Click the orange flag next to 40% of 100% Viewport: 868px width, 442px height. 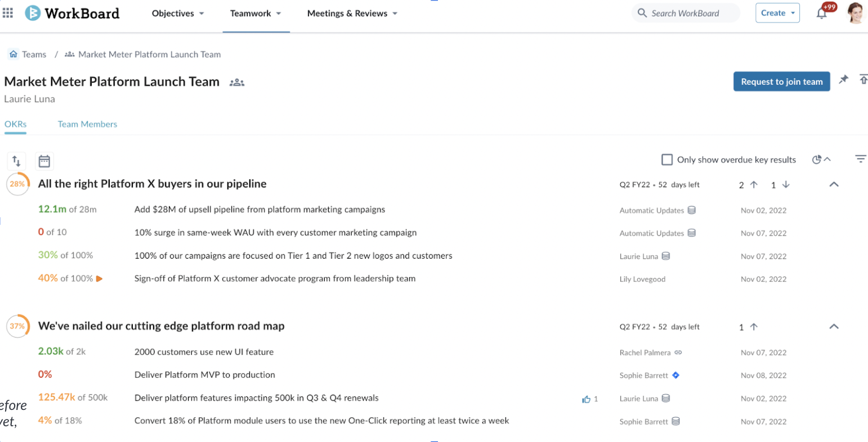(x=99, y=278)
